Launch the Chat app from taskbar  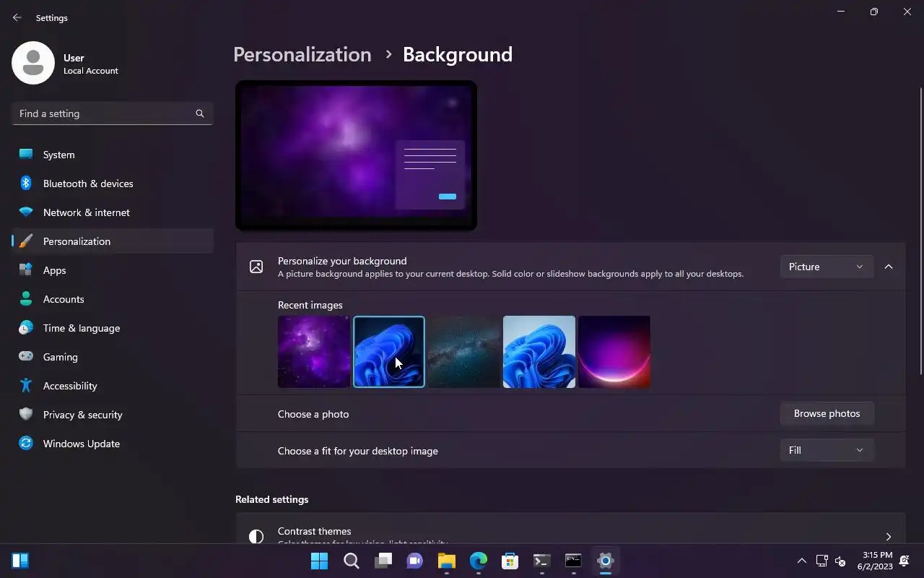point(415,561)
